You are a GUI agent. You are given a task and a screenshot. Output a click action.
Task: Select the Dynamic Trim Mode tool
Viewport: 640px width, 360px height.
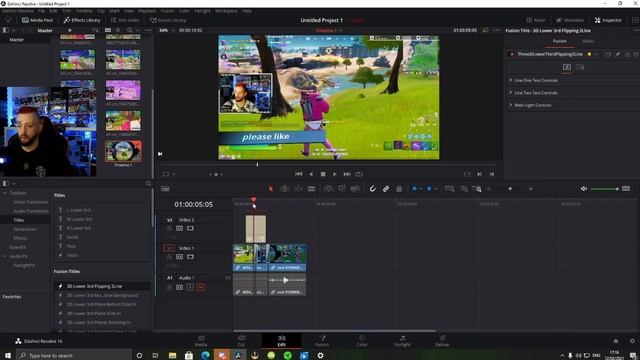pos(298,189)
